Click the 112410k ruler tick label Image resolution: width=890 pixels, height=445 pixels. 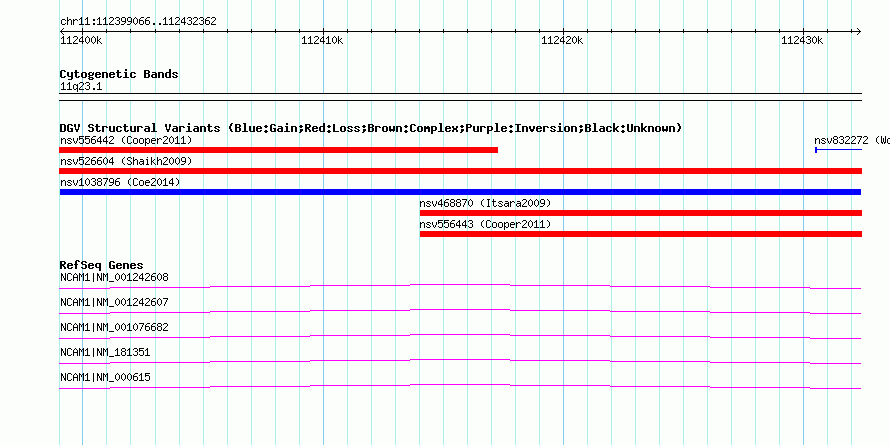pos(322,40)
